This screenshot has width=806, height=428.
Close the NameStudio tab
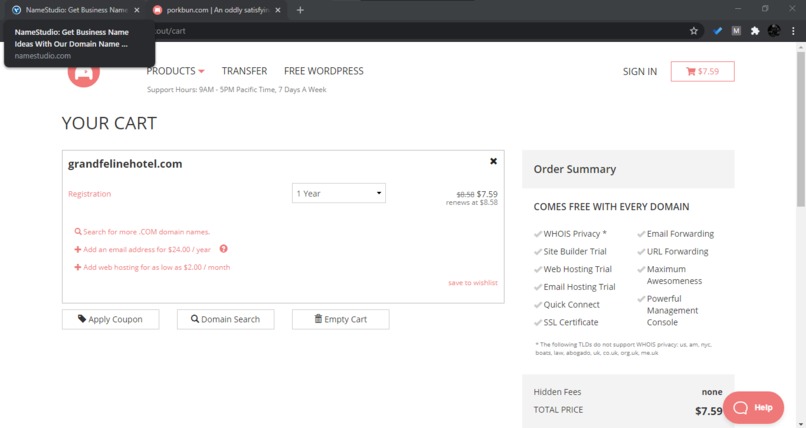[137, 10]
